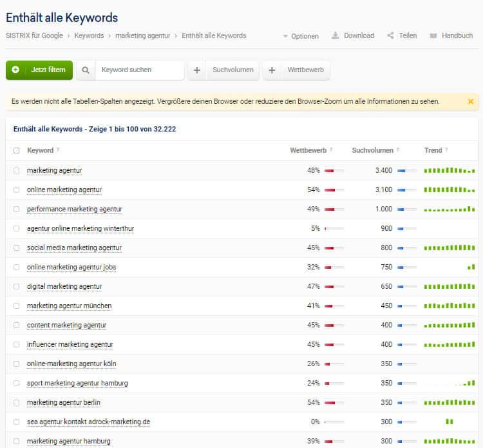Tick checkbox for online marketing agentur jobs
The image size is (483, 448).
click(x=16, y=268)
